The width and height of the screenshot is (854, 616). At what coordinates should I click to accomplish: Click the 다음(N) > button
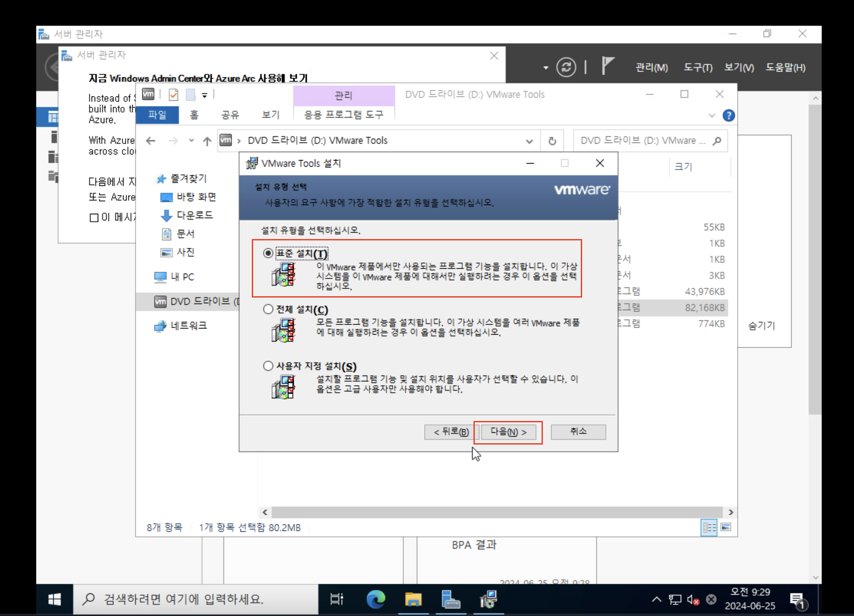(508, 432)
